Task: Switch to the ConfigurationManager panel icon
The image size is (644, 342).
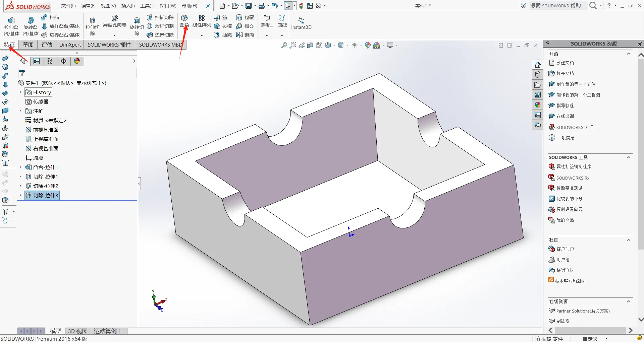Action: tap(50, 61)
